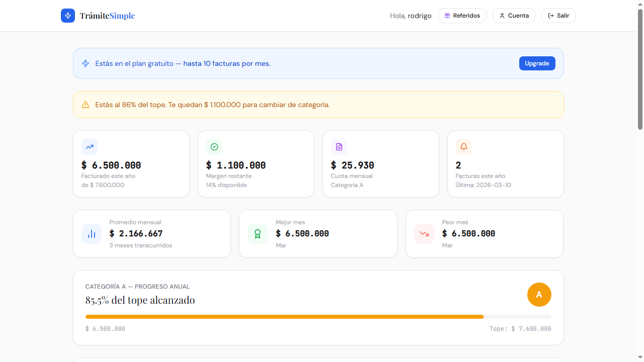Click the person icon inside the Cuenta button
This screenshot has width=644, height=362.
(x=502, y=16)
